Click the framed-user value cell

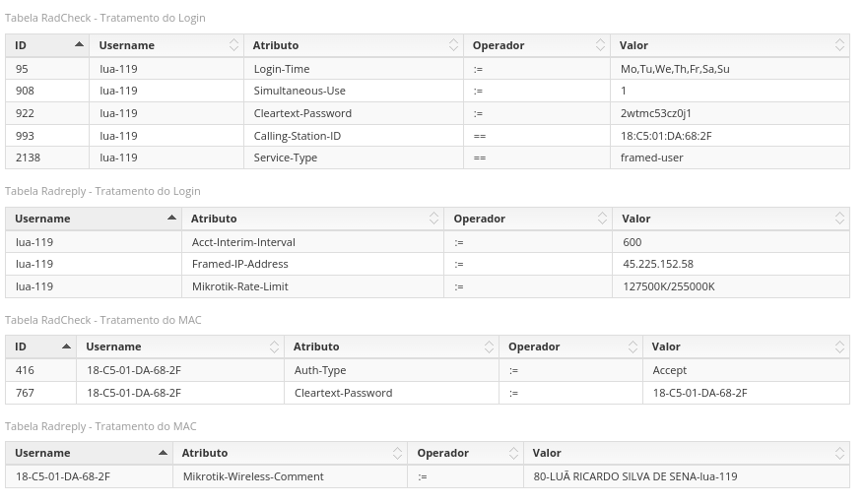730,157
